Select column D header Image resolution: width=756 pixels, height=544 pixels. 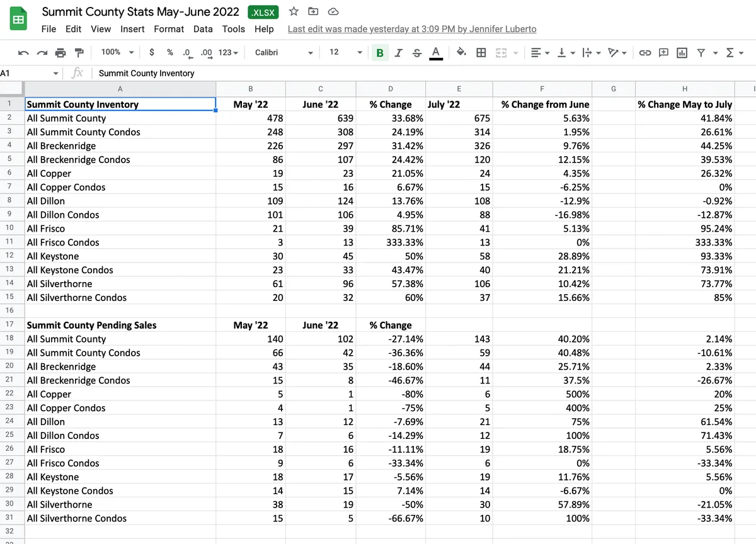391,89
